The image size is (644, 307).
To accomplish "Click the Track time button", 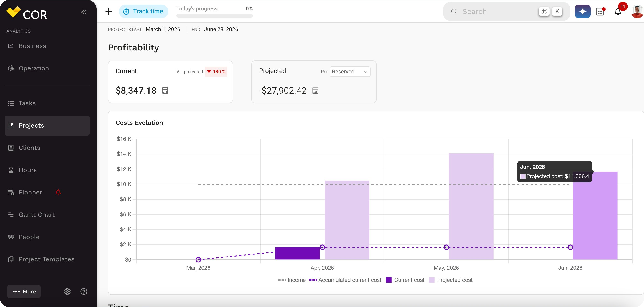I will 143,12.
